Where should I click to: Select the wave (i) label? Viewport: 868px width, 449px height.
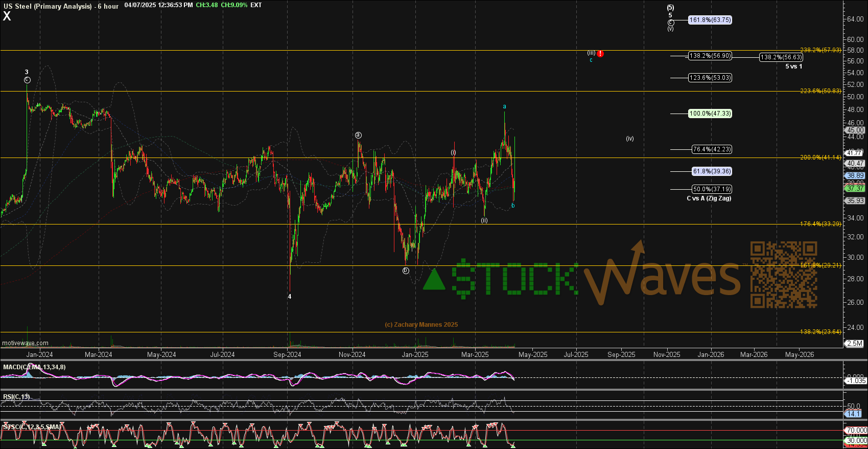(x=453, y=152)
